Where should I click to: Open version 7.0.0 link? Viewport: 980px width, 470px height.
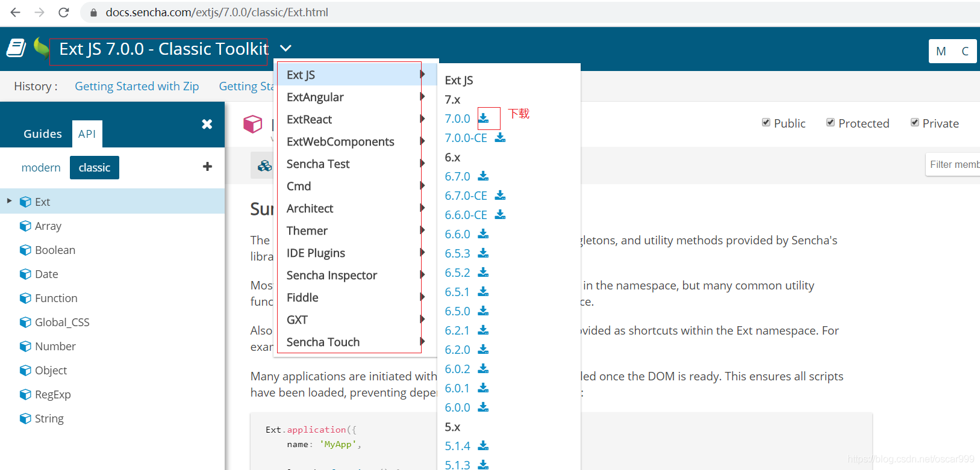pos(457,119)
